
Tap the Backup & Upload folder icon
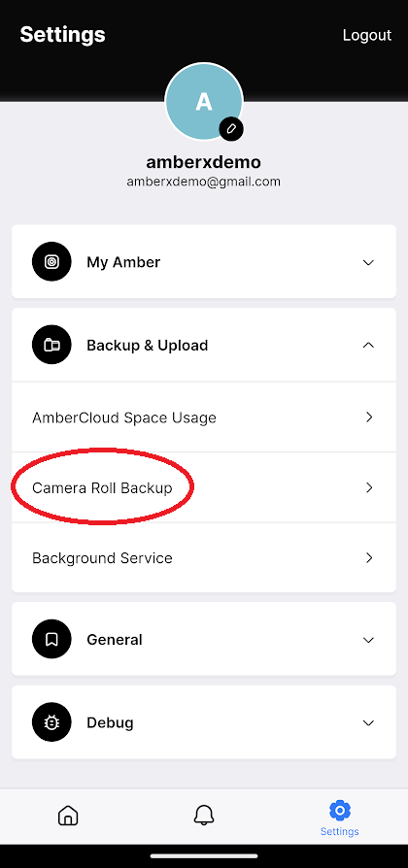click(x=51, y=345)
